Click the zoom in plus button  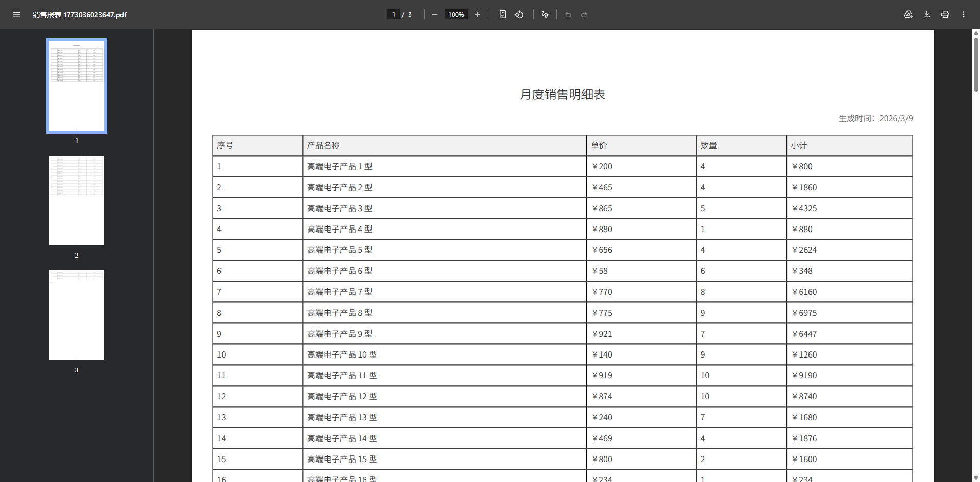(x=478, y=14)
